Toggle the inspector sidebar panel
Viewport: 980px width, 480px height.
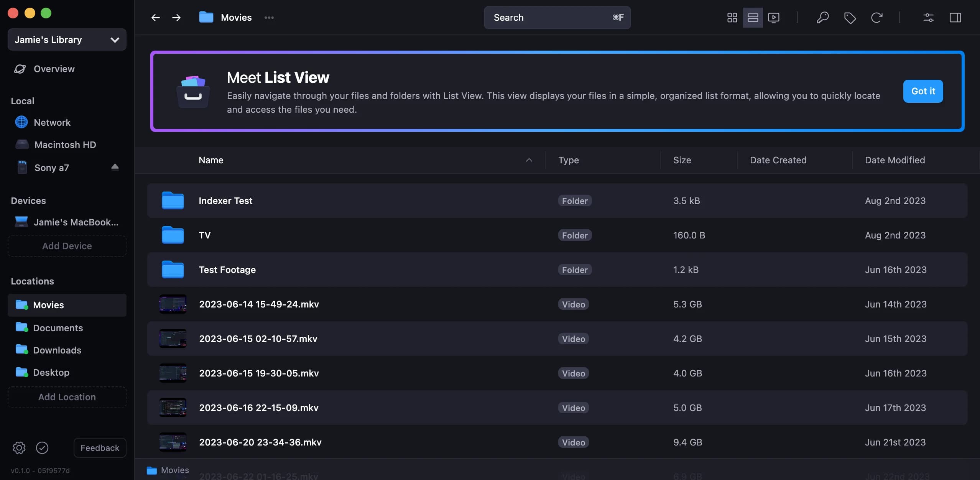pos(955,18)
